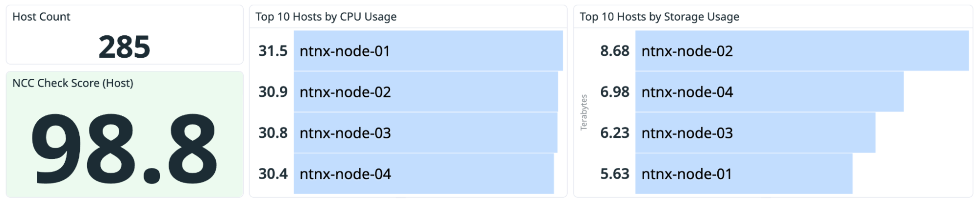Image resolution: width=980 pixels, height=201 pixels.
Task: Select the 30.4 CPU usage value
Action: (x=273, y=174)
